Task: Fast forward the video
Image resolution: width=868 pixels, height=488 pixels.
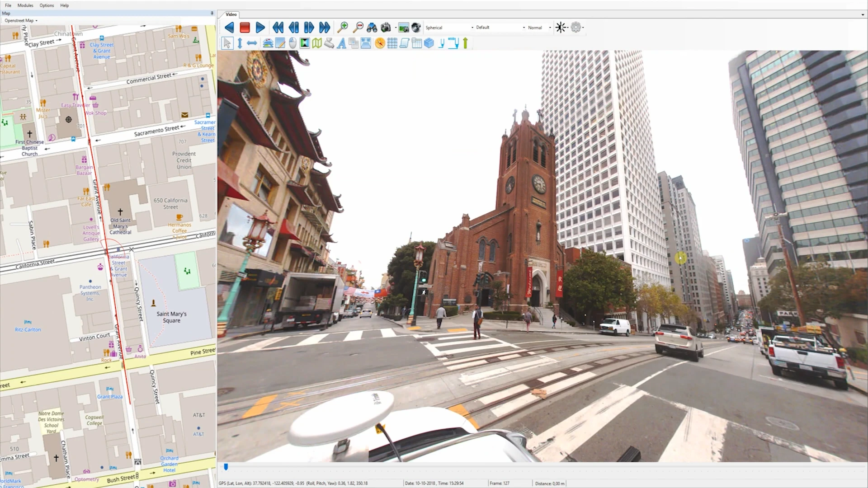Action: point(325,28)
